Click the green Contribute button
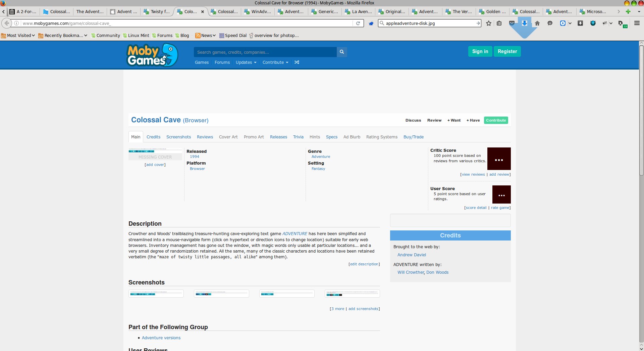This screenshot has height=351, width=644. 496,120
